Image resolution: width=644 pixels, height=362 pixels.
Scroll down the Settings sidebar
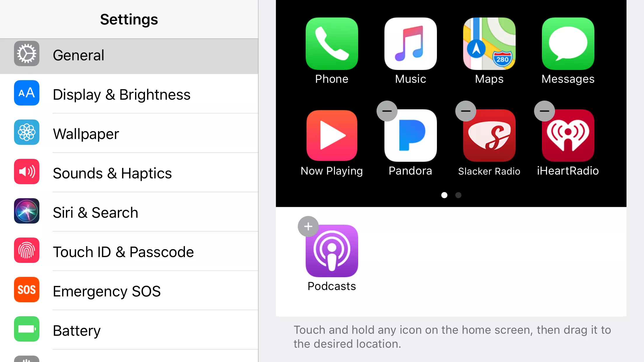pos(128,331)
